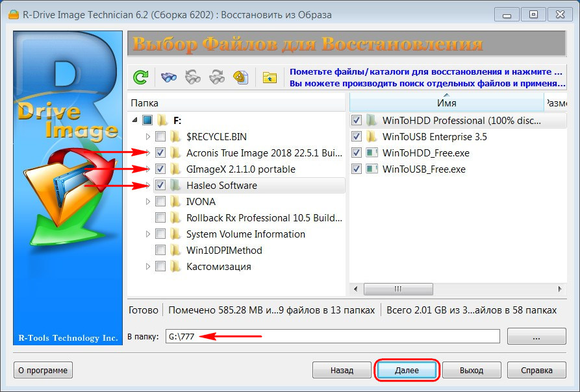Viewport: 580px width, 392px height.
Task: Click the IVONA folder icon
Action: [175, 201]
